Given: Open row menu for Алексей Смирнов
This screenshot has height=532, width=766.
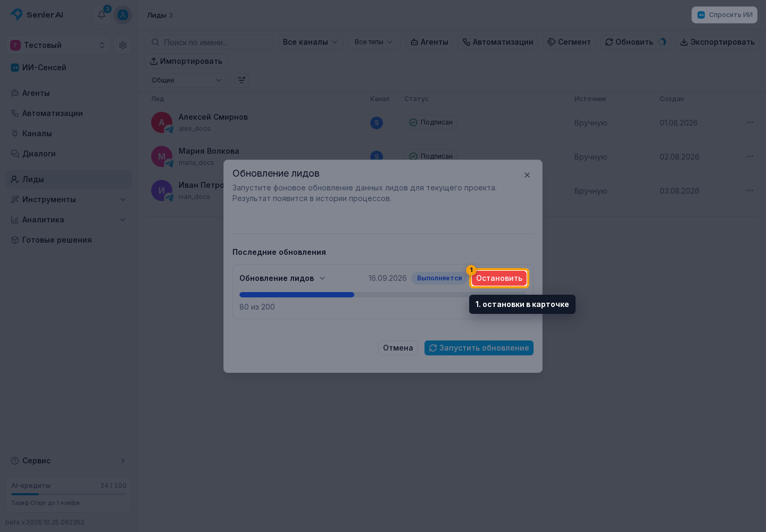Looking at the screenshot, I should tap(750, 122).
